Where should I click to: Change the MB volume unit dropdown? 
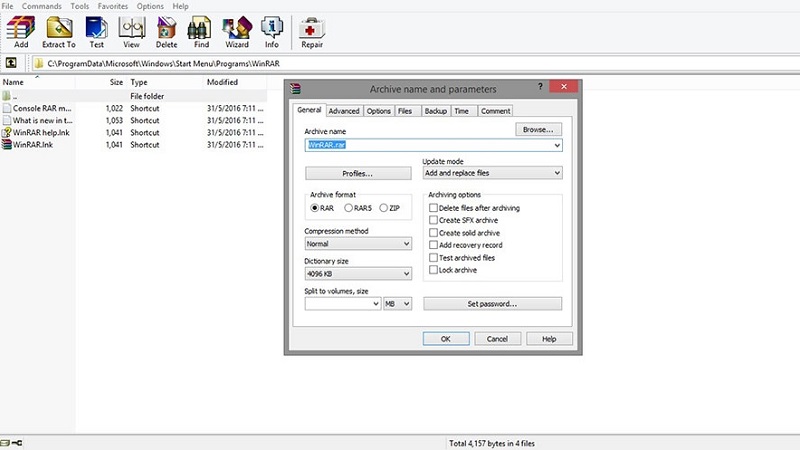(397, 304)
